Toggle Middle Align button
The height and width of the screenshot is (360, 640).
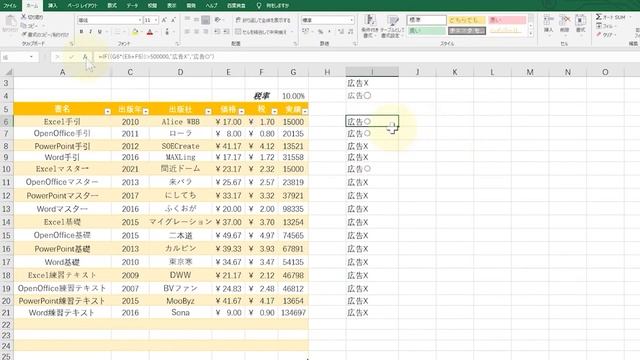196,20
